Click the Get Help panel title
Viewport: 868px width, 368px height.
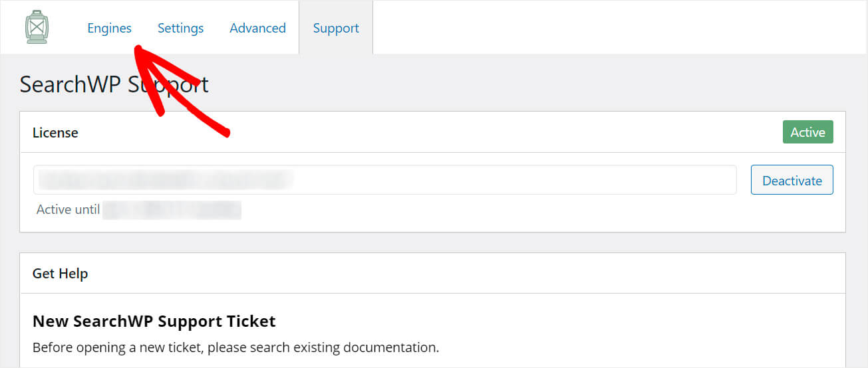pyautogui.click(x=60, y=273)
